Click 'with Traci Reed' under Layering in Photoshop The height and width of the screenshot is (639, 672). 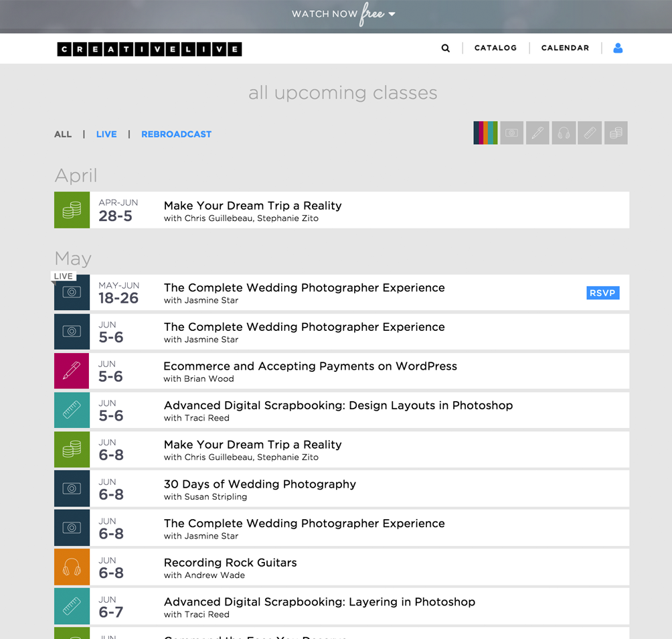tap(197, 614)
